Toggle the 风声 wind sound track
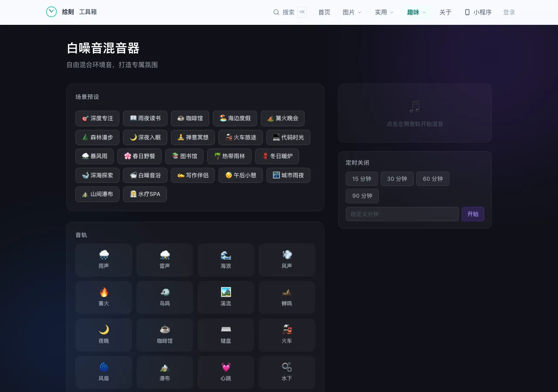 (x=287, y=260)
